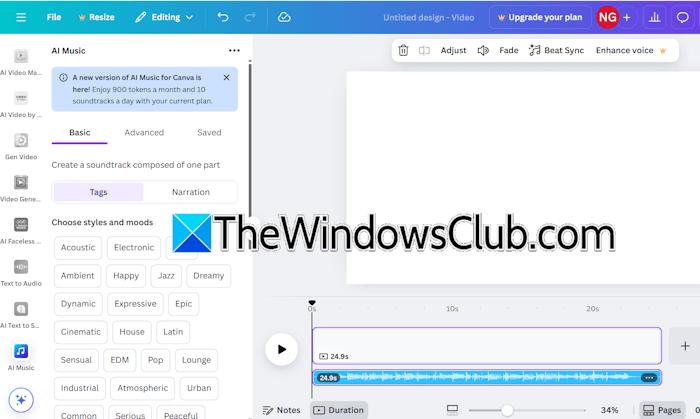Toggle the Dynamic mood tag
The width and height of the screenshot is (700, 419).
click(x=78, y=304)
